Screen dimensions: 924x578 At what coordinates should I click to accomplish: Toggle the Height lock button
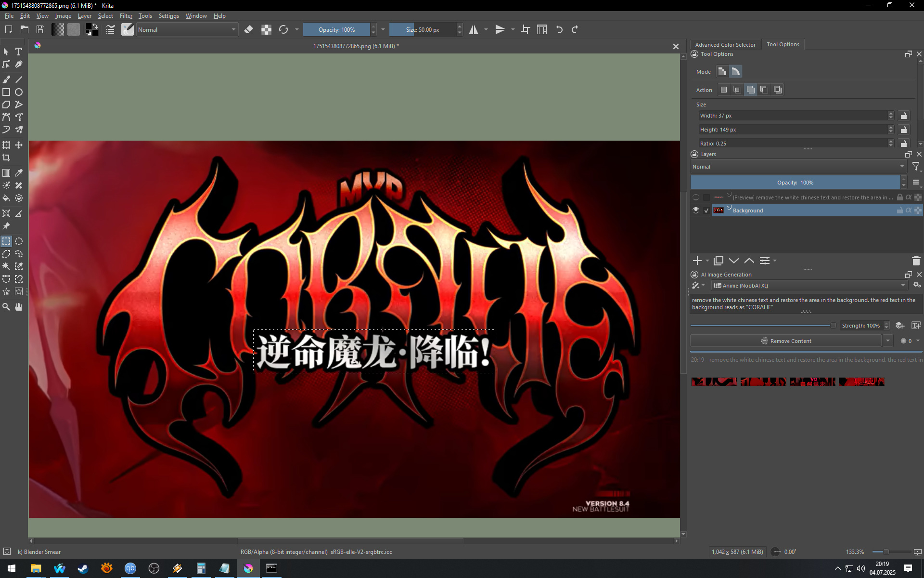(x=904, y=130)
